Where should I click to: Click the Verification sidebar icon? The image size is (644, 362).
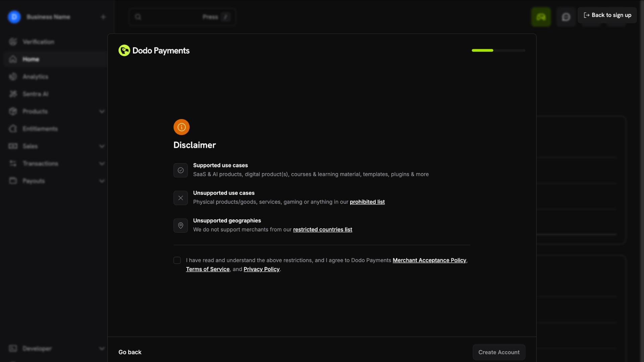pos(13,42)
